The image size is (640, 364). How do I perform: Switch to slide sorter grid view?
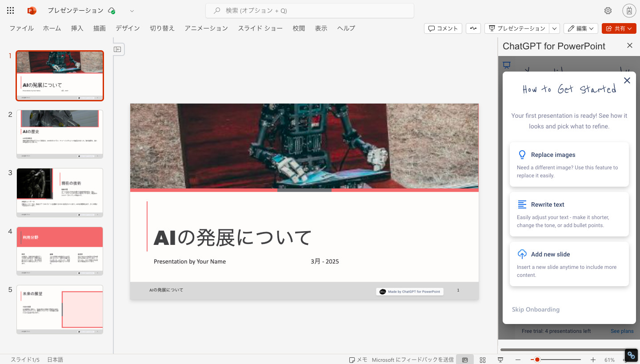click(x=483, y=360)
